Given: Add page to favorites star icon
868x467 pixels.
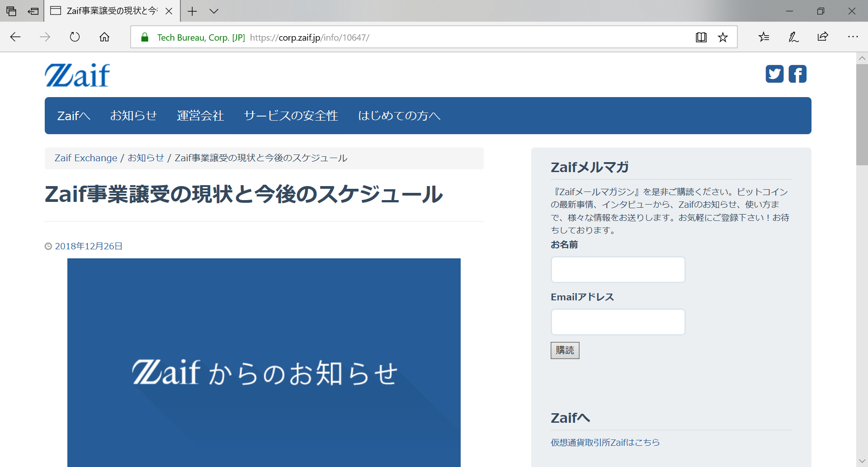Looking at the screenshot, I should [723, 37].
